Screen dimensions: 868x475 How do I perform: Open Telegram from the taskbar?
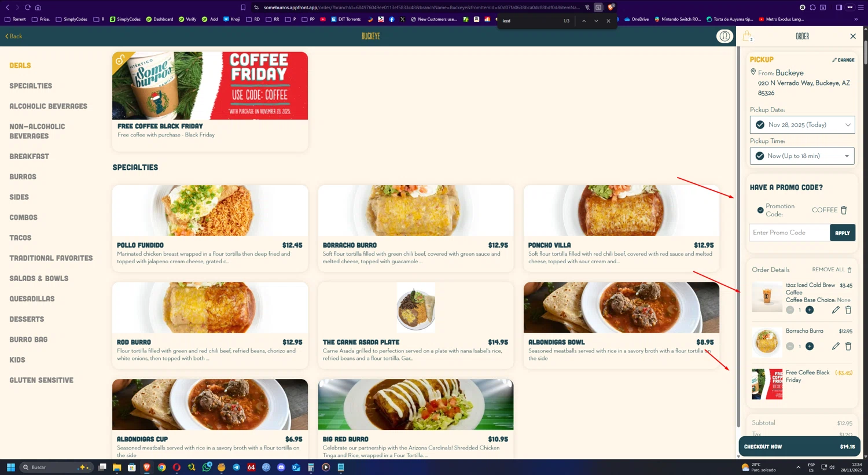[x=236, y=467]
